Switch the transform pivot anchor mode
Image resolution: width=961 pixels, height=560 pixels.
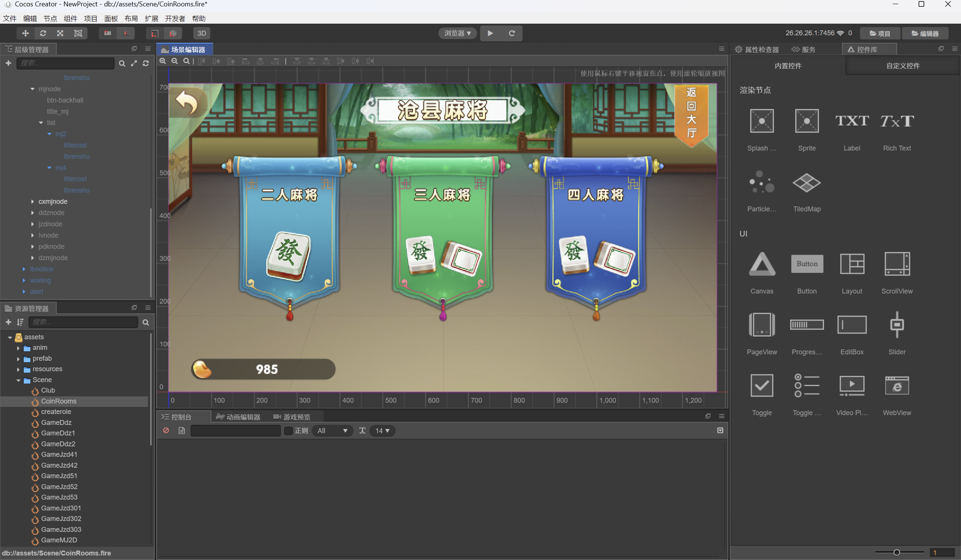pyautogui.click(x=107, y=33)
